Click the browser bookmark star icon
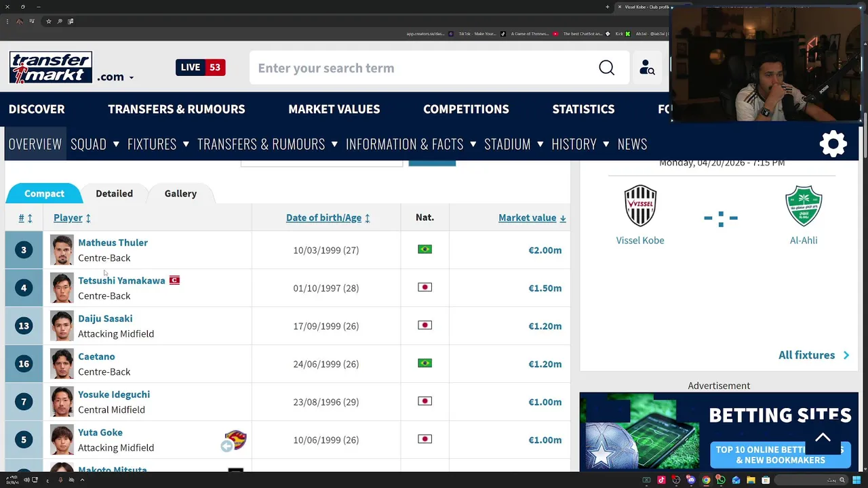868x488 pixels. (x=48, y=21)
